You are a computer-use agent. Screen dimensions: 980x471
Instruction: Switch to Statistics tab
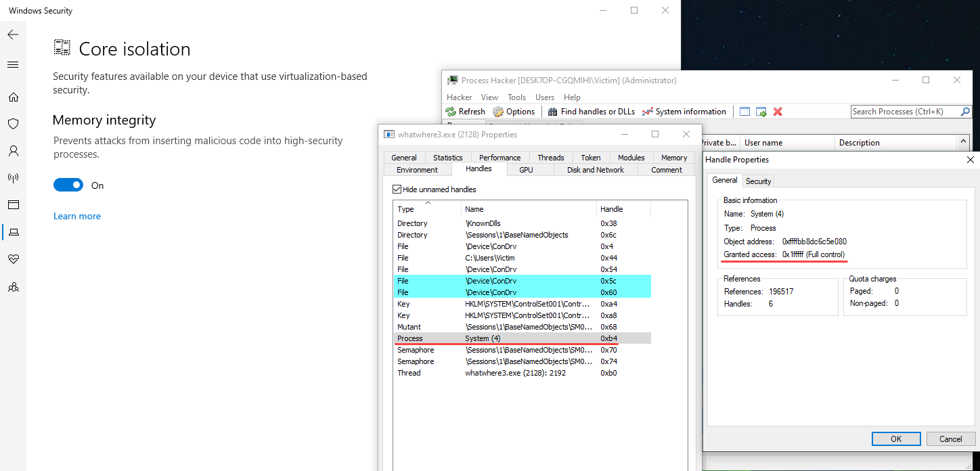[x=448, y=158]
